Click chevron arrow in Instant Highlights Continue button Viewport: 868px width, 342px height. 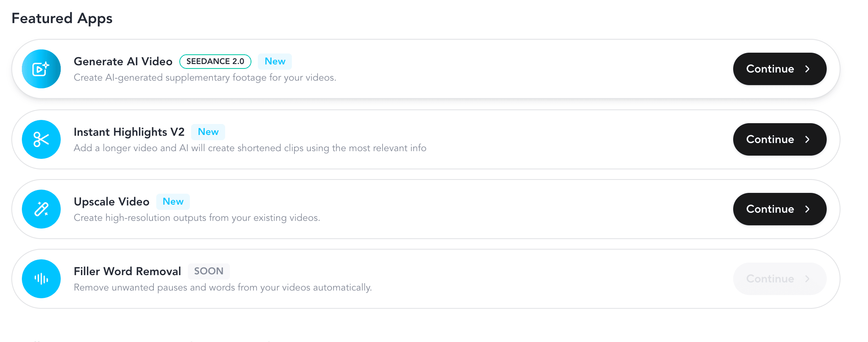(x=807, y=139)
